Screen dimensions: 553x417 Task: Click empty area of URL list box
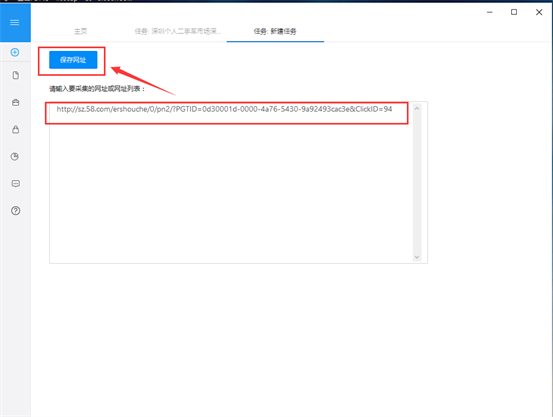coord(231,191)
